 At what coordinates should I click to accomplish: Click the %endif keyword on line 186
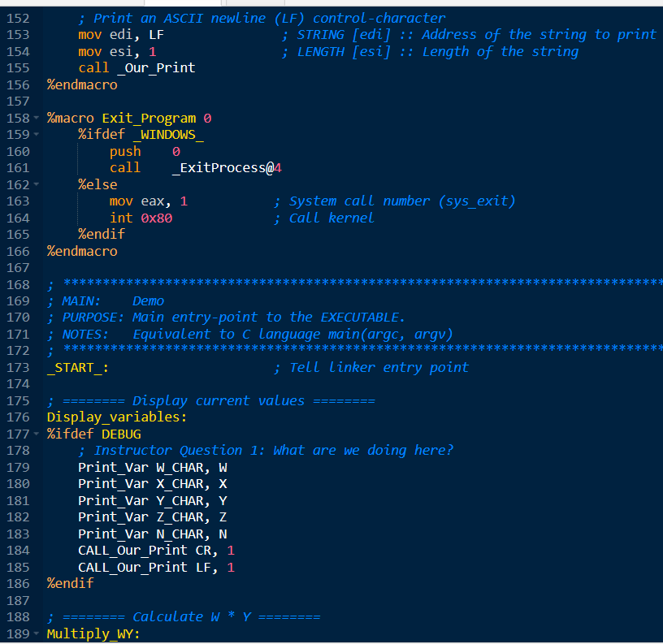(x=70, y=583)
